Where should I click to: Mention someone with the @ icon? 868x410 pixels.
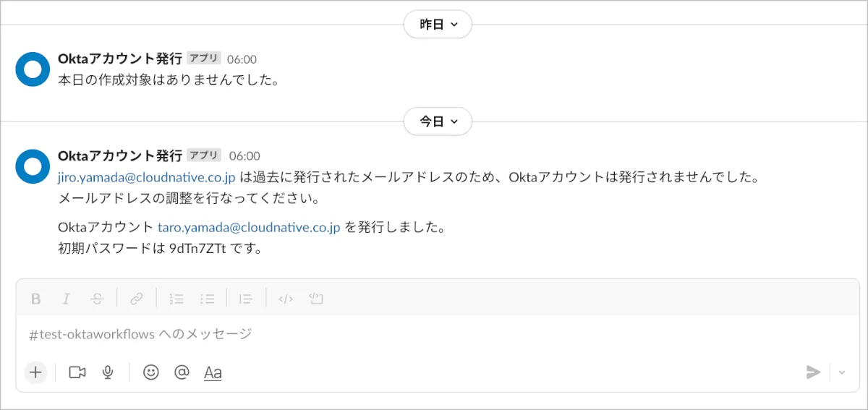[182, 372]
